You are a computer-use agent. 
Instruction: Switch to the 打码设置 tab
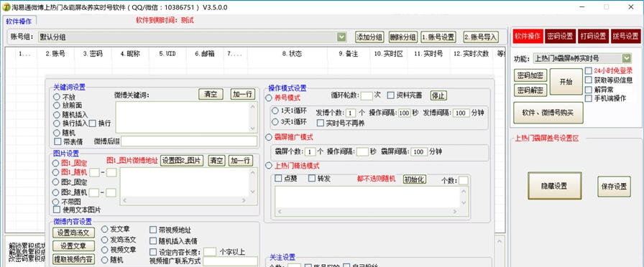(593, 36)
